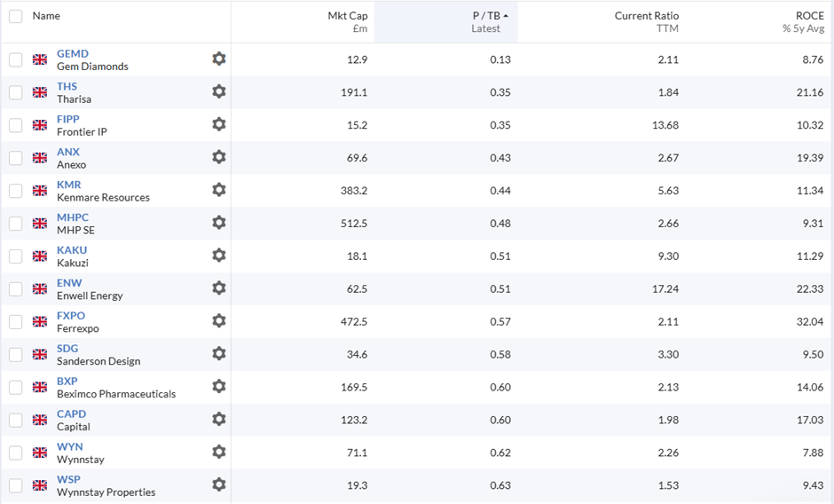834x504 pixels.
Task: Open settings gear for Enwell Energy row
Action: coord(218,287)
